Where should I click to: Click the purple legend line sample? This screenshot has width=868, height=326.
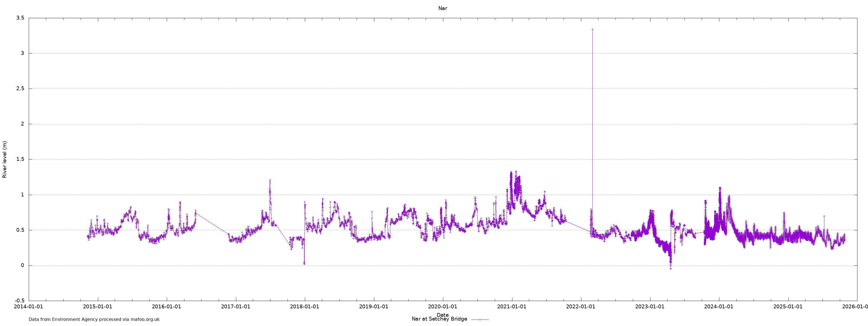480,319
